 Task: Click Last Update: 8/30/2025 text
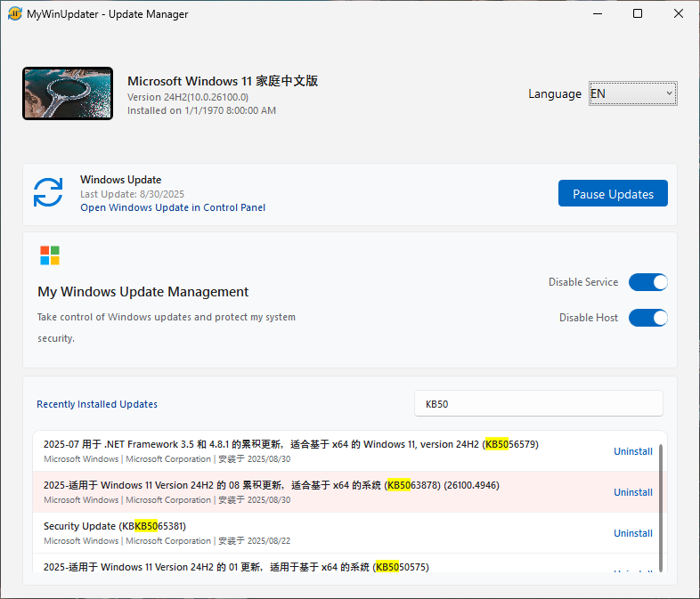132,194
